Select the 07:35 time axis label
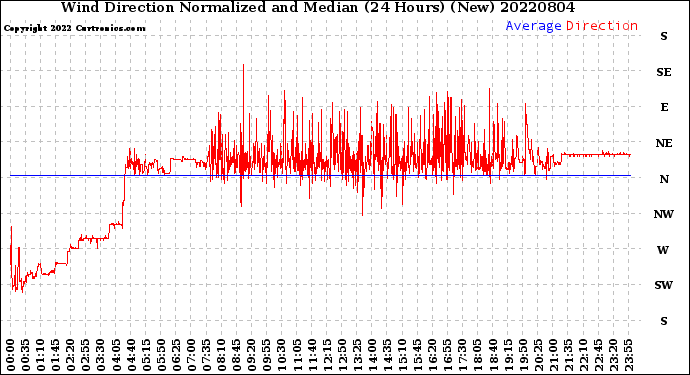Image resolution: width=690 pixels, height=375 pixels. pyautogui.click(x=206, y=355)
